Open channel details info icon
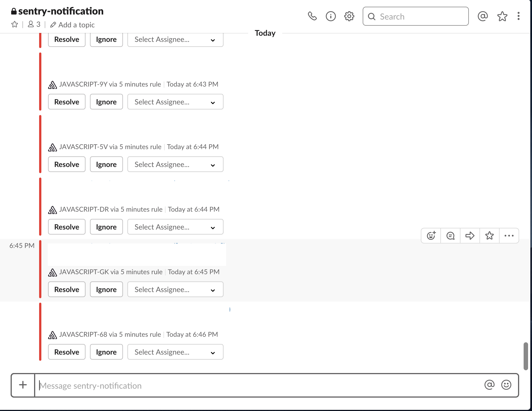The width and height of the screenshot is (532, 411). pos(331,16)
